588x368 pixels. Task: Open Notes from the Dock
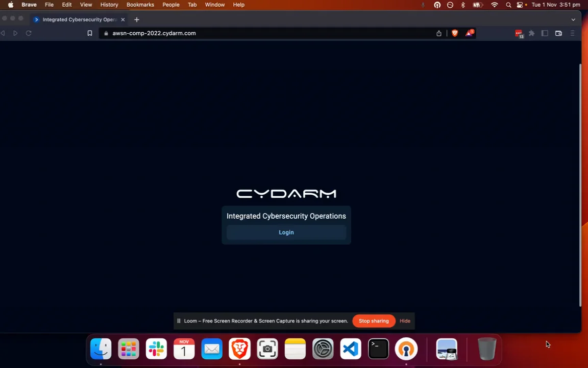click(x=295, y=349)
